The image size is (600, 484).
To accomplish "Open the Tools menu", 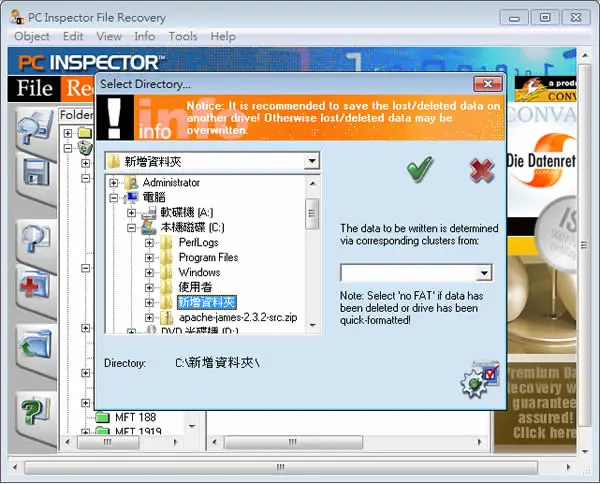I will point(183,36).
